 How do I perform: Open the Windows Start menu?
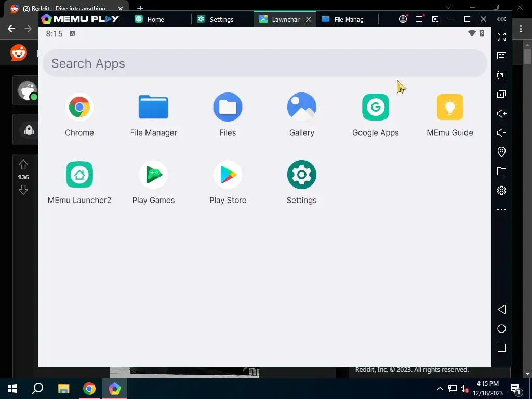[12, 389]
